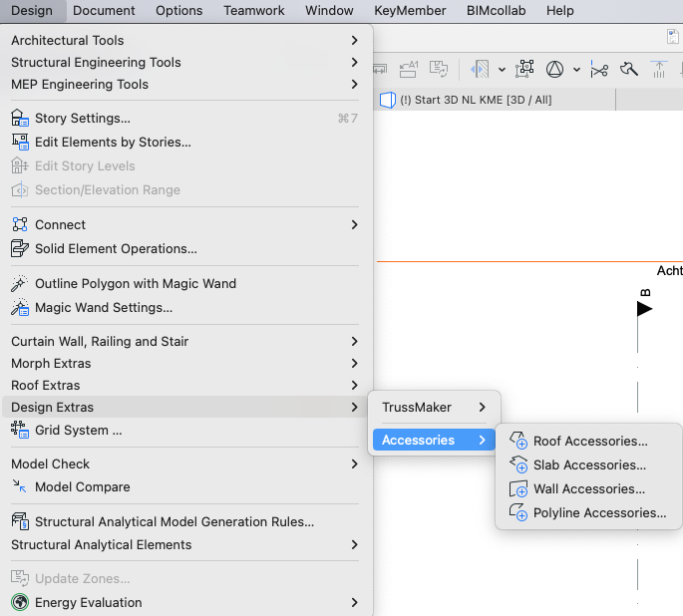
Task: Click the Model Compare arrows icon
Action: tap(20, 486)
